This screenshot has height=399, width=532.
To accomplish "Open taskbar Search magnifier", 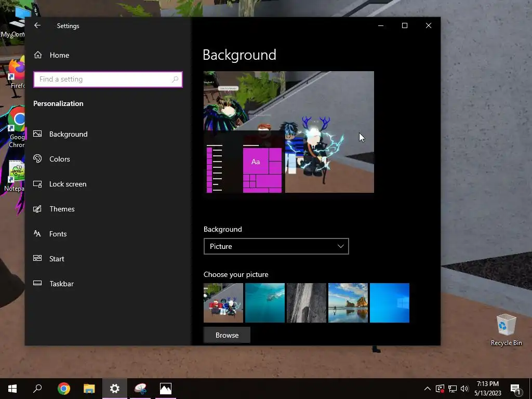I will click(37, 389).
